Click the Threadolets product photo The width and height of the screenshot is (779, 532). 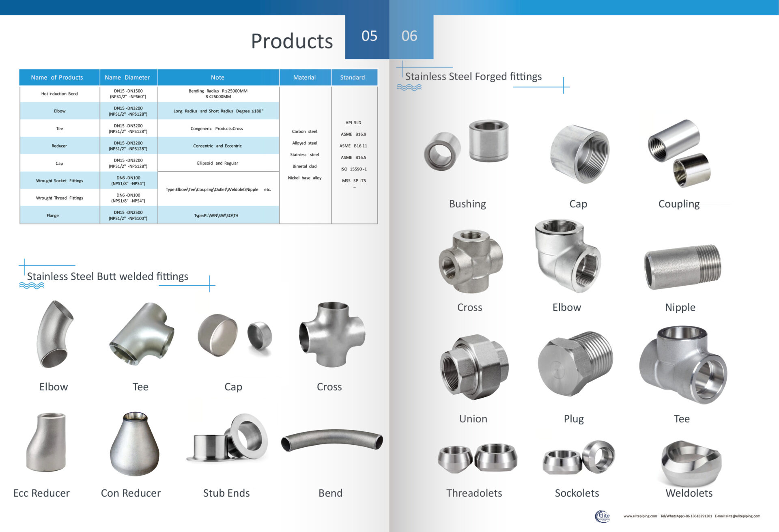[478, 458]
